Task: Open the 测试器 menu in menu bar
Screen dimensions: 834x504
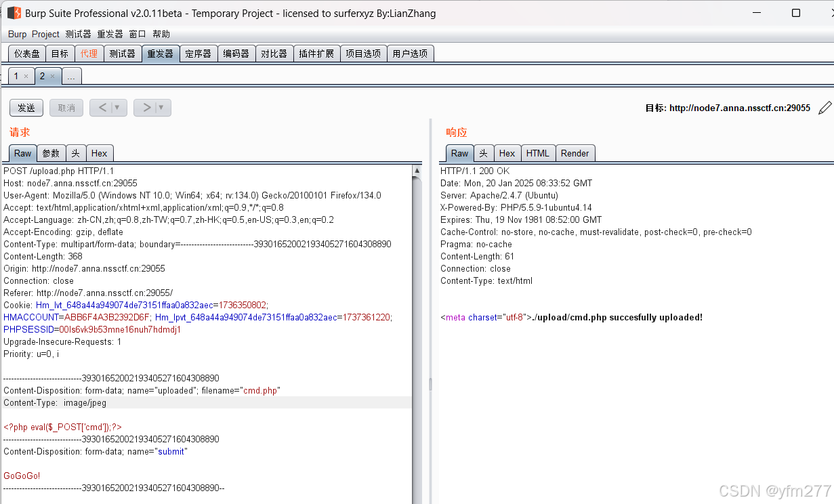Action: pos(78,34)
